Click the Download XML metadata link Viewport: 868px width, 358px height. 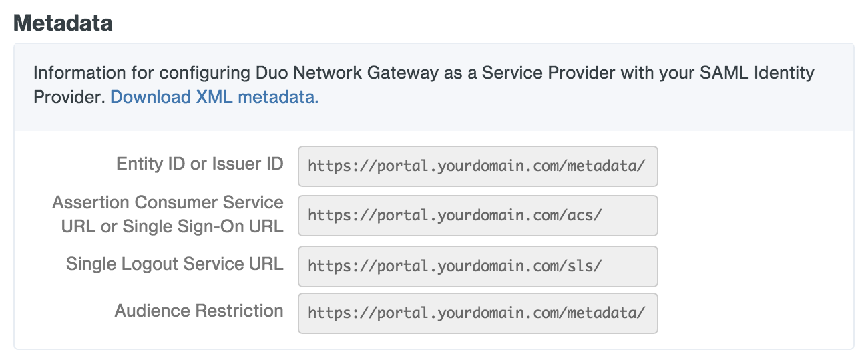pyautogui.click(x=214, y=97)
